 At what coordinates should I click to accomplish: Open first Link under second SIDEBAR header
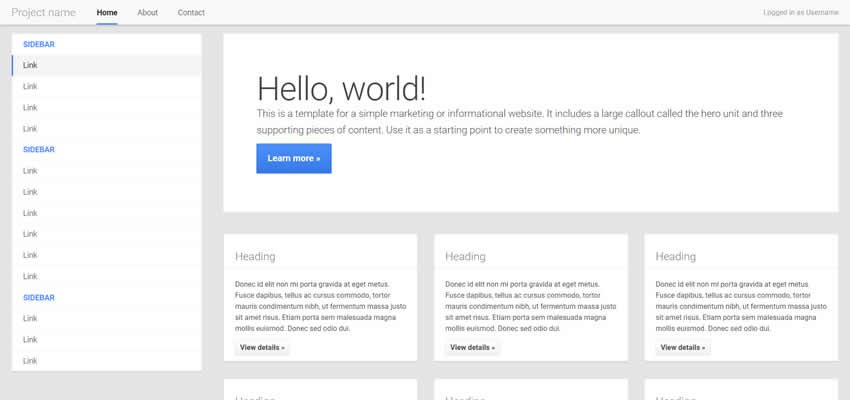[x=30, y=171]
